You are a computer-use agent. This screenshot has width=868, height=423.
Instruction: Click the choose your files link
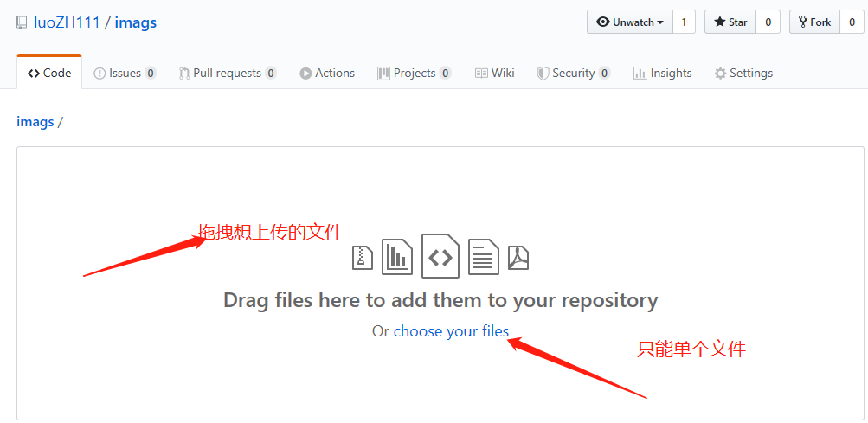451,331
